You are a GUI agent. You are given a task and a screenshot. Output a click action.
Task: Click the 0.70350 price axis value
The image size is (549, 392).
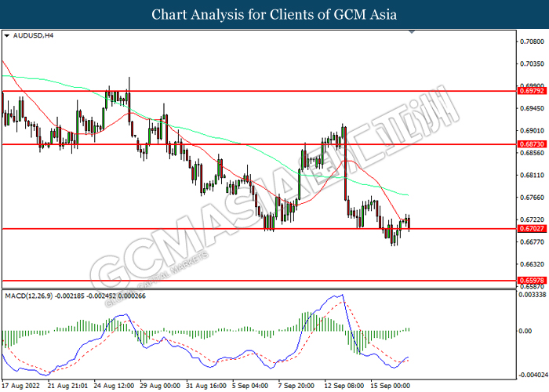click(x=533, y=64)
